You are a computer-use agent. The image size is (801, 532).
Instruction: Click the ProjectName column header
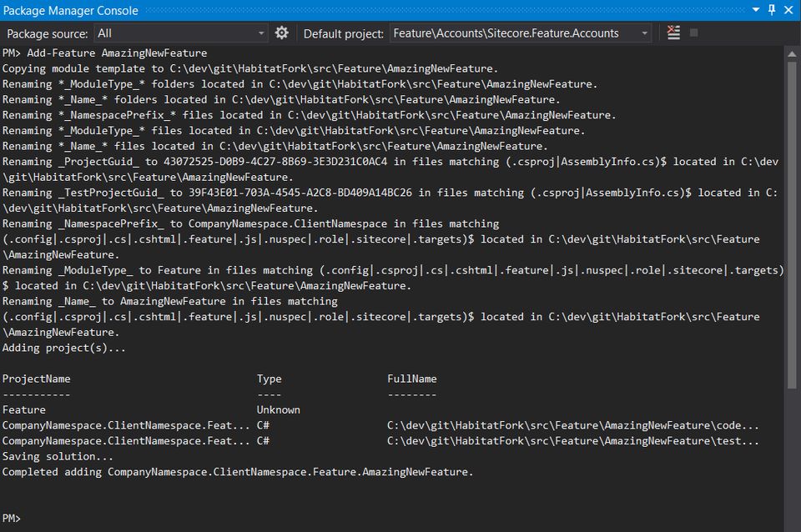[36, 379]
